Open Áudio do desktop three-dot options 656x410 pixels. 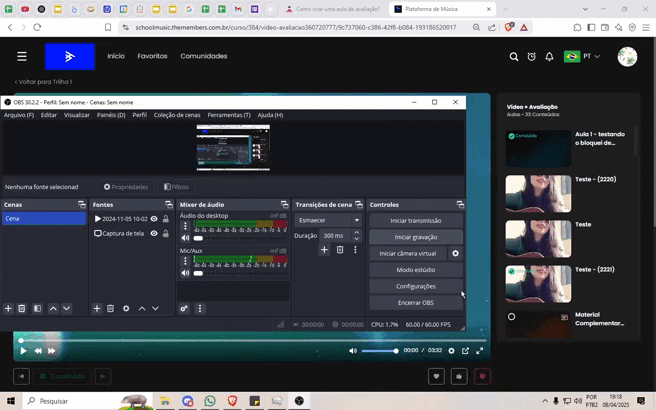tap(185, 226)
